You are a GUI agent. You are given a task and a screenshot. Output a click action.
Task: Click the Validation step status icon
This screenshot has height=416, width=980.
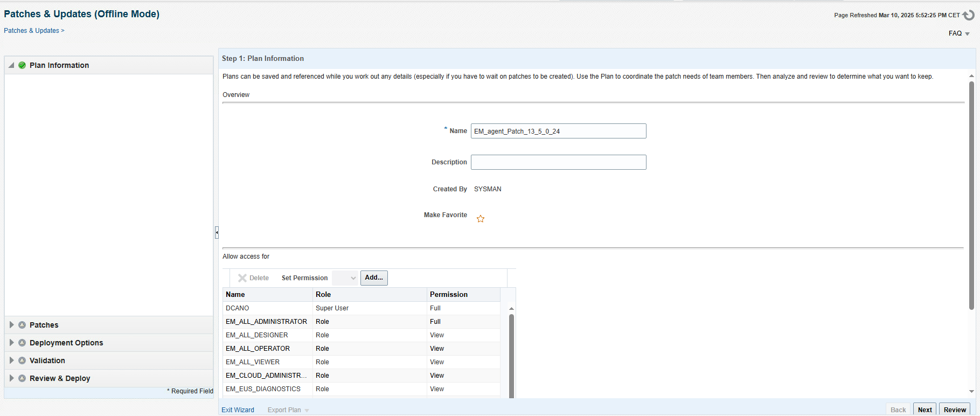[x=22, y=360]
